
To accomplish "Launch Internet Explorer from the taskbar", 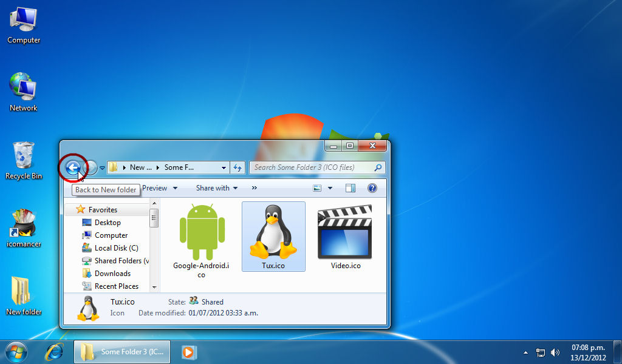I will pyautogui.click(x=54, y=352).
